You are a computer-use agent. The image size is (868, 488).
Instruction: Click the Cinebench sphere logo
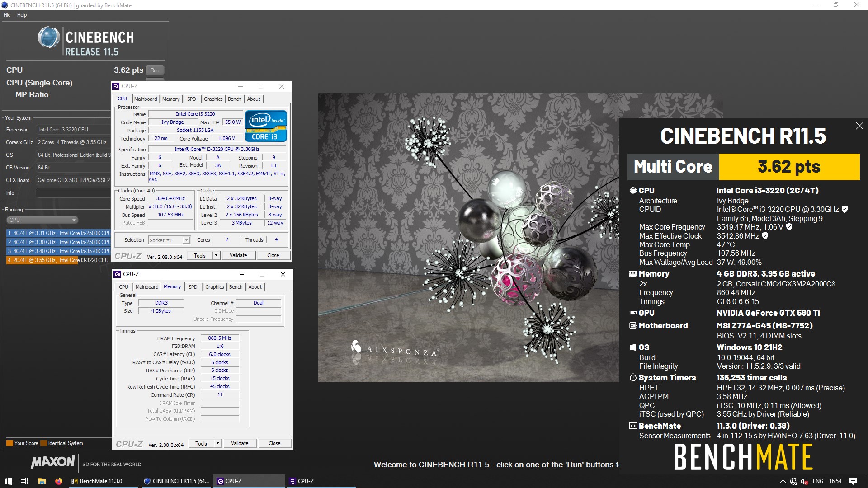pyautogui.click(x=48, y=38)
